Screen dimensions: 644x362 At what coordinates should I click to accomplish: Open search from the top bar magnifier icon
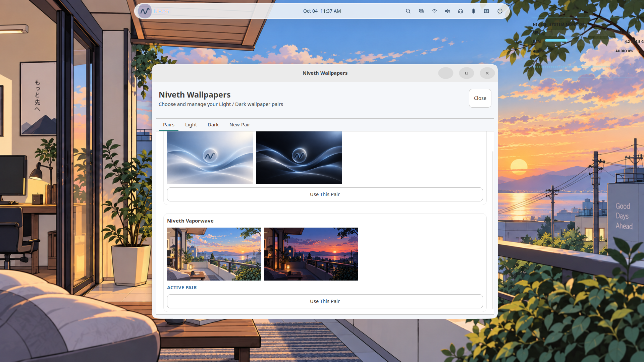coord(408,11)
